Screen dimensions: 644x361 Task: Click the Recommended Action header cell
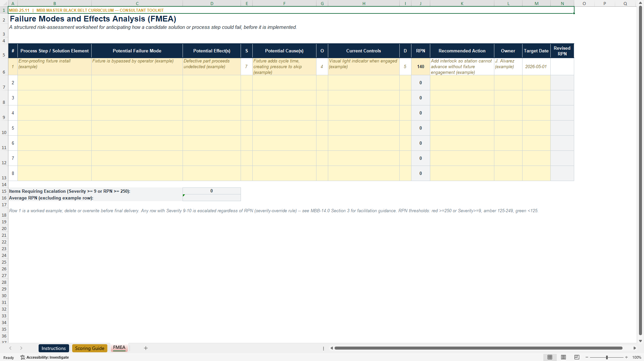[462, 51]
